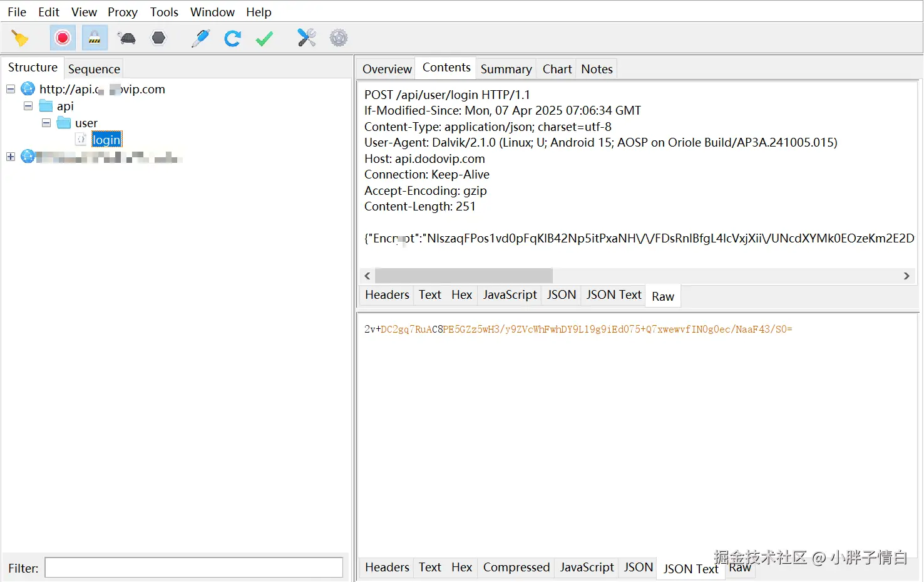924x582 pixels.
Task: Clear the session with the broom icon
Action: tap(20, 38)
